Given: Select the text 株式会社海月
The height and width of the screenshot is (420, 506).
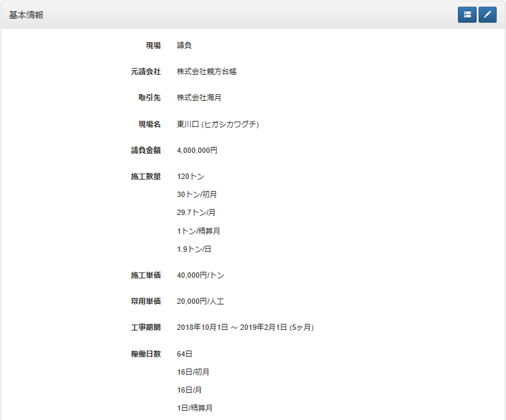Looking at the screenshot, I should pyautogui.click(x=199, y=97).
